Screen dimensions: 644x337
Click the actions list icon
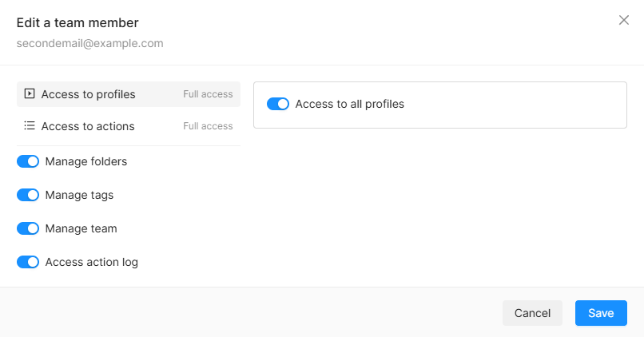coord(30,125)
